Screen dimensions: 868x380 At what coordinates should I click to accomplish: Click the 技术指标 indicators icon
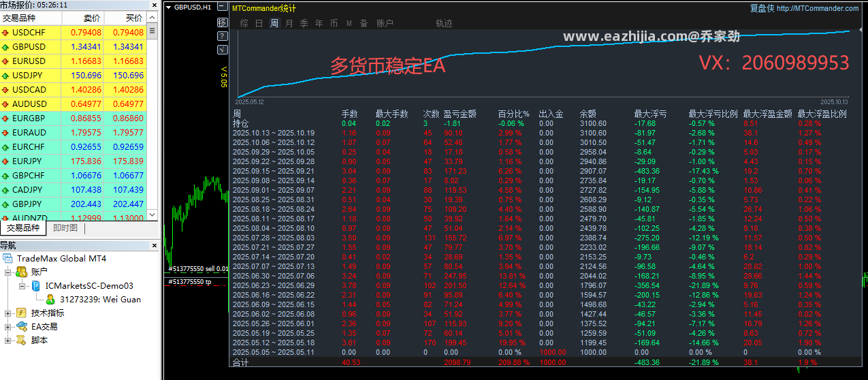[x=22, y=313]
